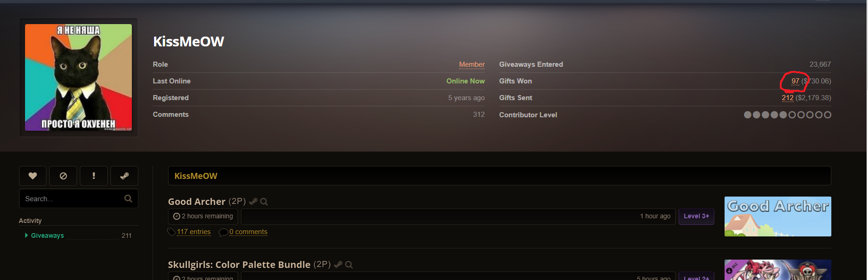Open 117 entries link for Good Archer
Screen dimensions: 868x280
[194, 232]
